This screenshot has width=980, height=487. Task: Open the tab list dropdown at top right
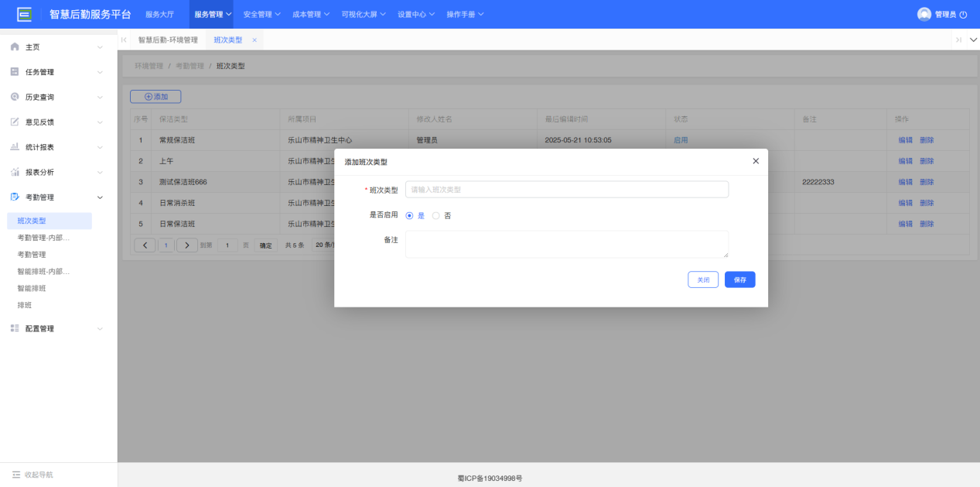pyautogui.click(x=973, y=39)
